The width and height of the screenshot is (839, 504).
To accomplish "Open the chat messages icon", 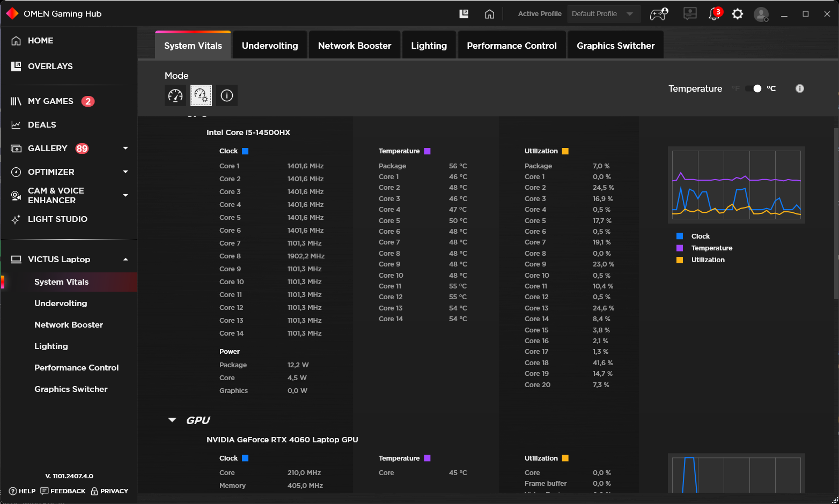I will tap(690, 13).
